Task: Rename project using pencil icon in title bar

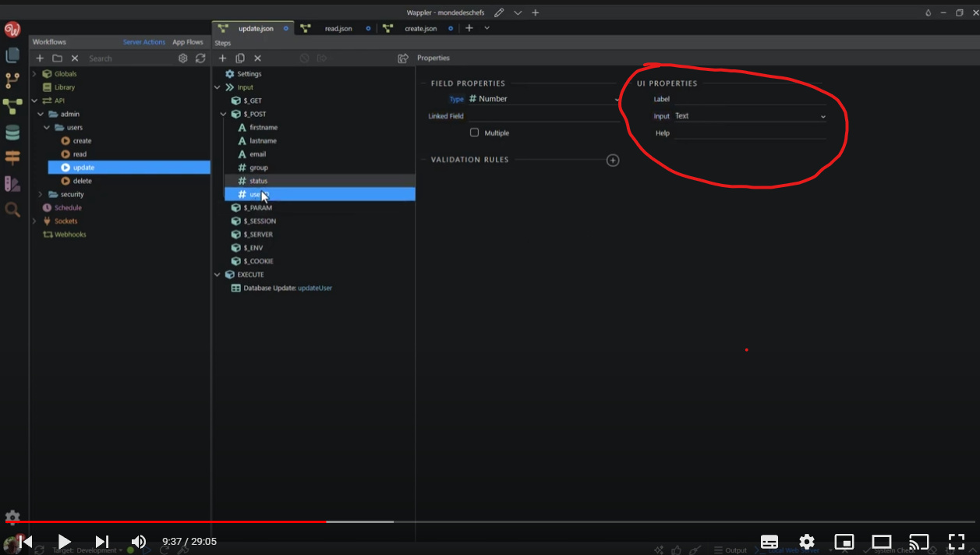Action: pos(499,12)
